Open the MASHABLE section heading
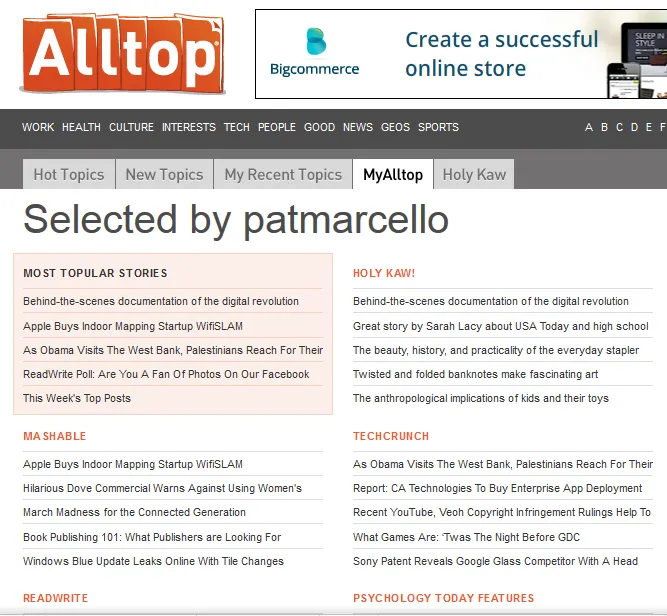The image size is (667, 616). pyautogui.click(x=55, y=436)
